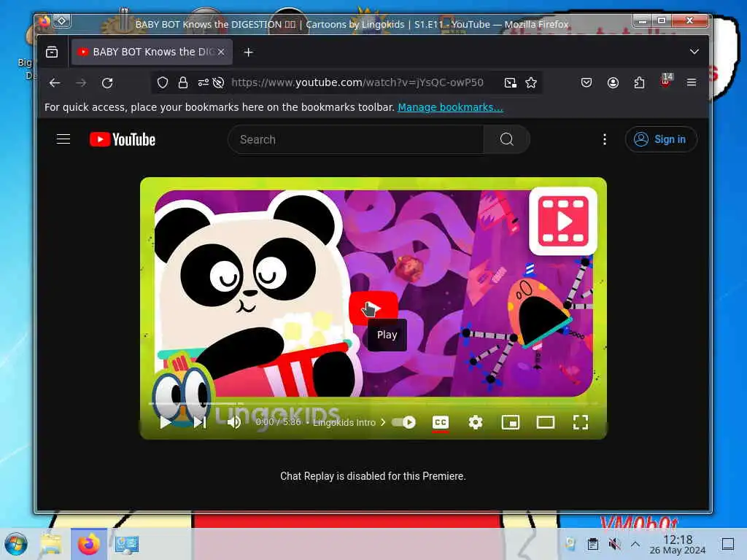747x560 pixels.
Task: Open a new tab with plus
Action: tap(248, 52)
